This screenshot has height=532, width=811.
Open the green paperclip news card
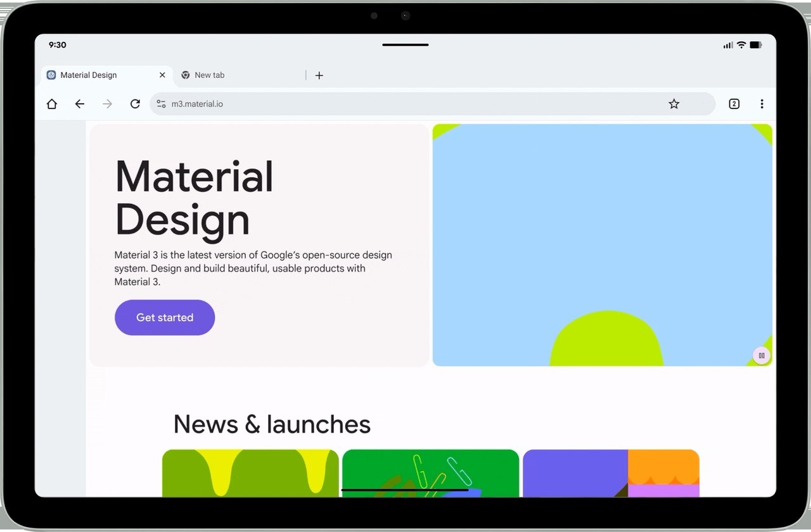pos(431,473)
